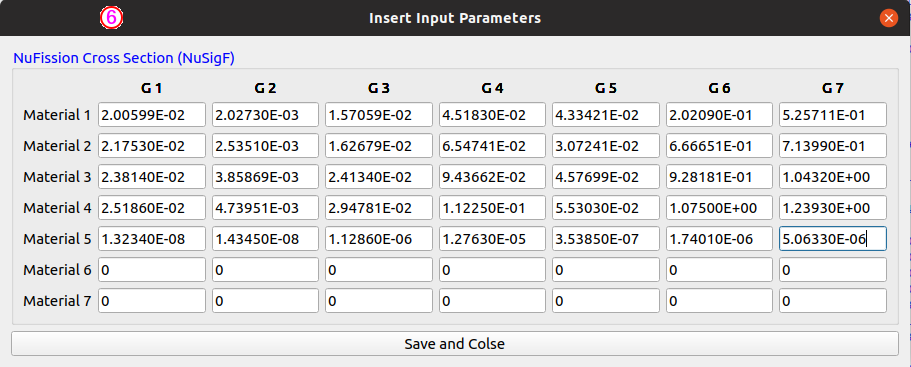Click Material 4 G3 box 2.94781E-02
This screenshot has width=911, height=367.
(x=379, y=208)
